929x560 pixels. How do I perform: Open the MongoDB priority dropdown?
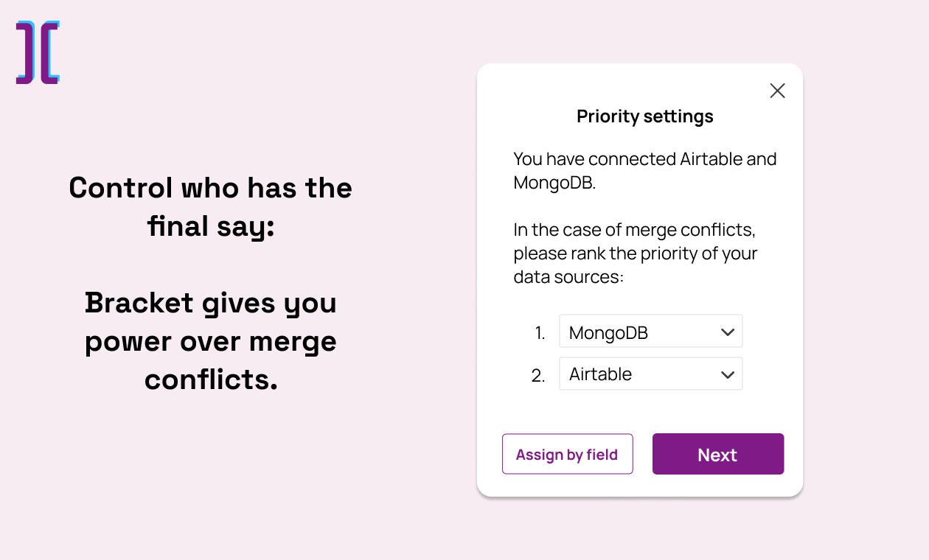pos(650,332)
